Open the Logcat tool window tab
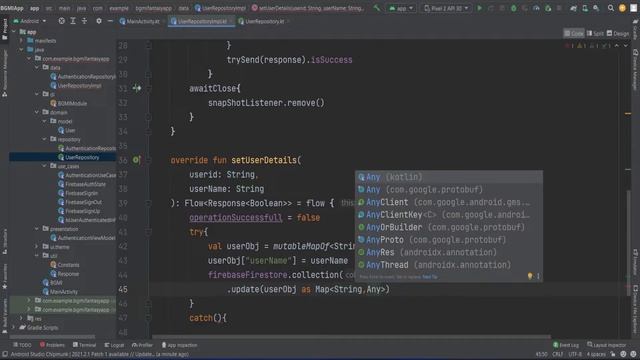The width and height of the screenshot is (640, 360). [114, 345]
